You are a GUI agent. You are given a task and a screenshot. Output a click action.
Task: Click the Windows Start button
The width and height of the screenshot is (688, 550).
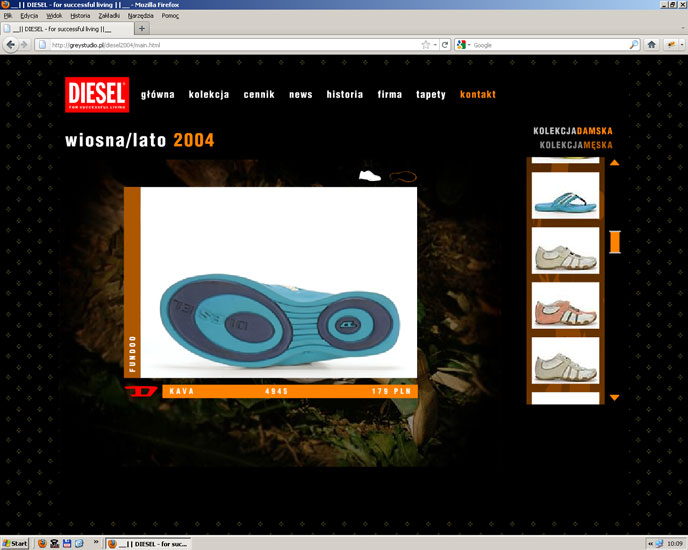coord(14,543)
